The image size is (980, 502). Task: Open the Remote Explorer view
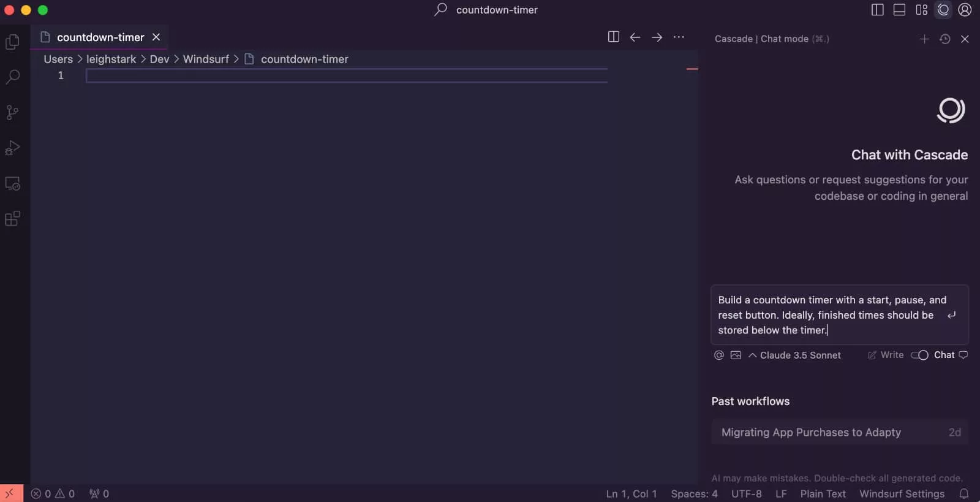pyautogui.click(x=12, y=183)
